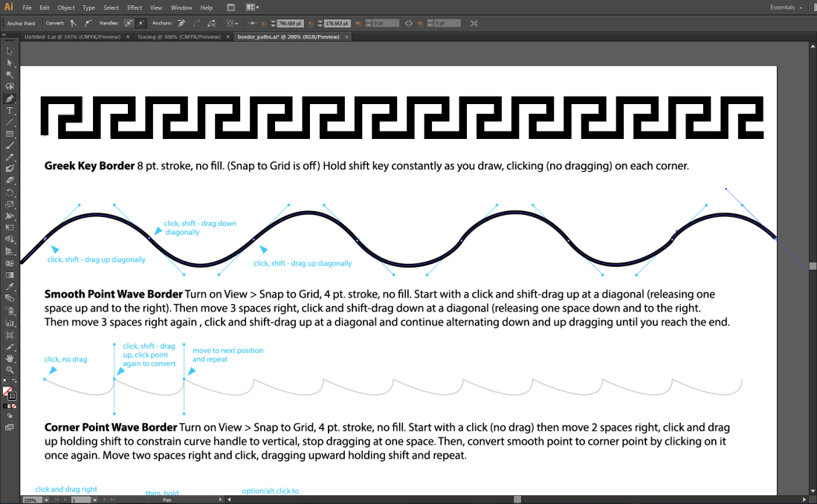The width and height of the screenshot is (817, 504).
Task: Close the Untitled-1.ai document tab
Action: 127,36
